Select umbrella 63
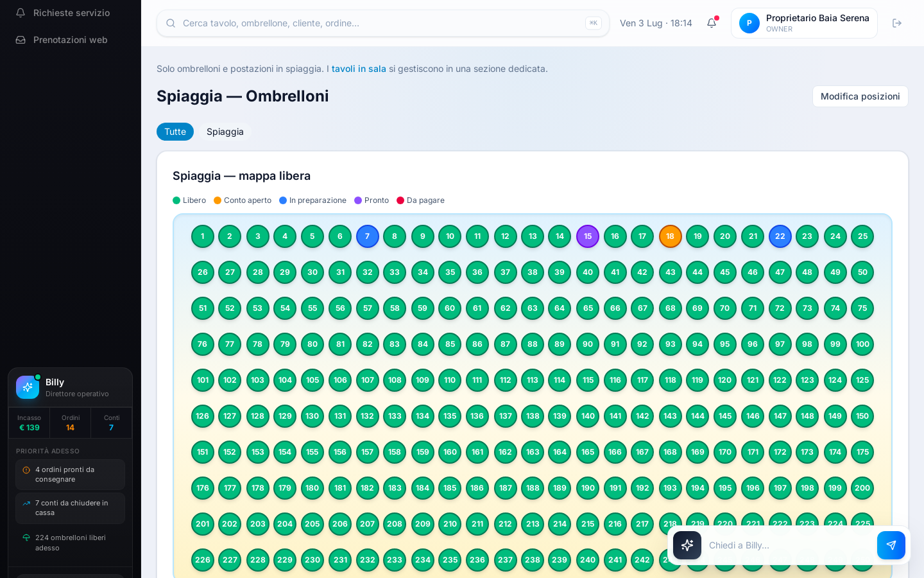Viewport: 924px width, 578px height. coord(533,308)
